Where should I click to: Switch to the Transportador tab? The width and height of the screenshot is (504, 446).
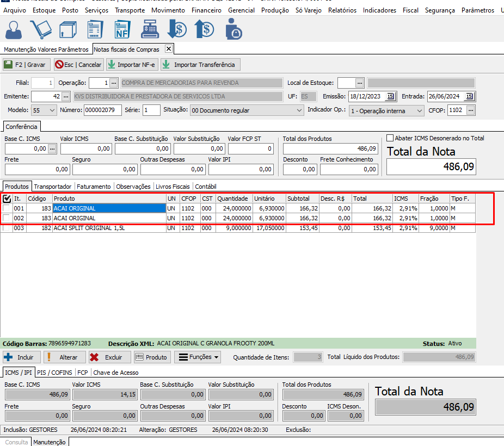[53, 187]
